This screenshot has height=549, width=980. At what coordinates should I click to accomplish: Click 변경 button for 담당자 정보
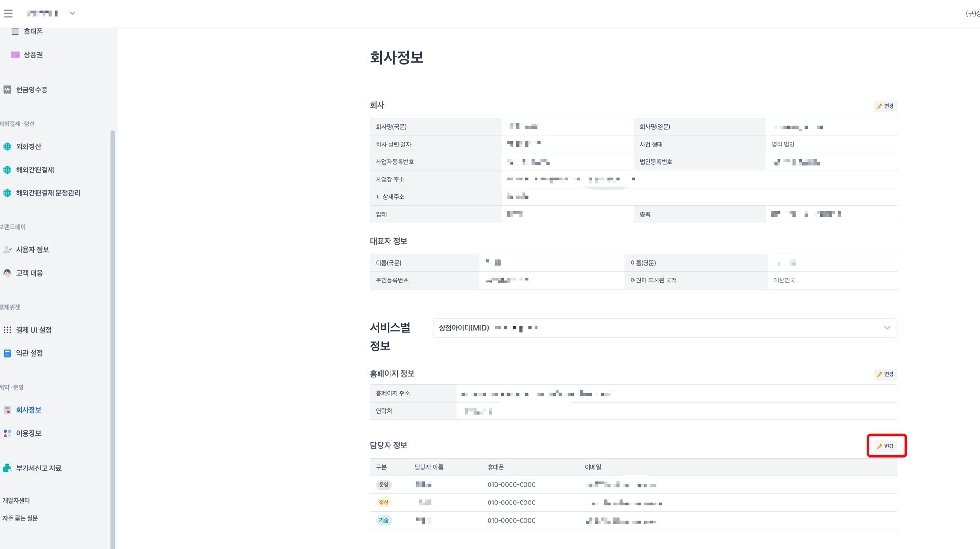coord(885,446)
